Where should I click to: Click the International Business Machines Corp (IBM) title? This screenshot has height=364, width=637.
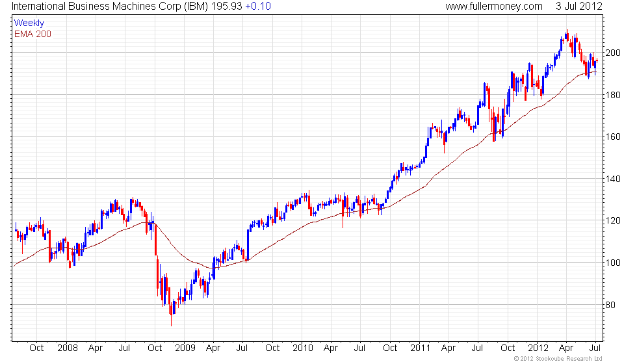(110, 6)
